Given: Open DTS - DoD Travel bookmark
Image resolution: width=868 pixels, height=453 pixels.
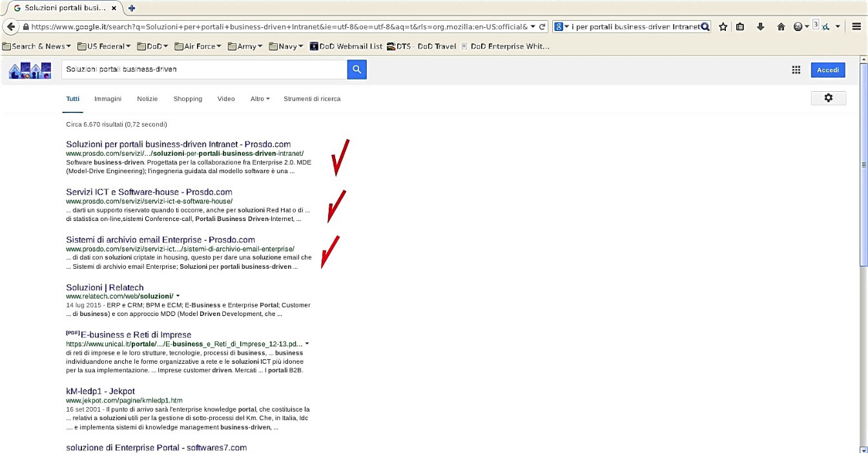Looking at the screenshot, I should pyautogui.click(x=422, y=46).
